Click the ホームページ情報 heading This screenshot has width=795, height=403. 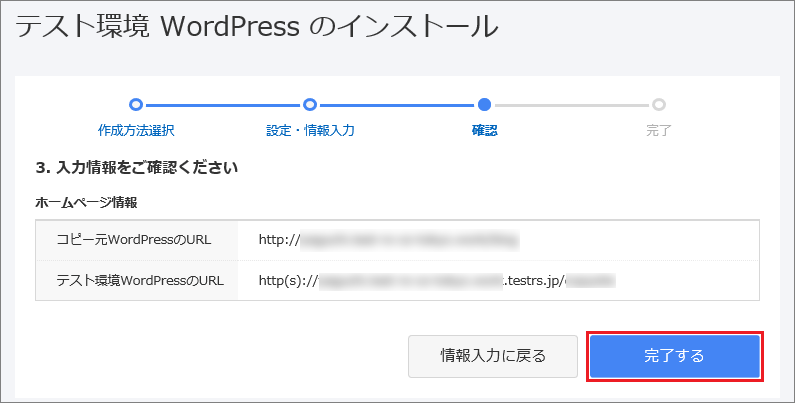[86, 203]
